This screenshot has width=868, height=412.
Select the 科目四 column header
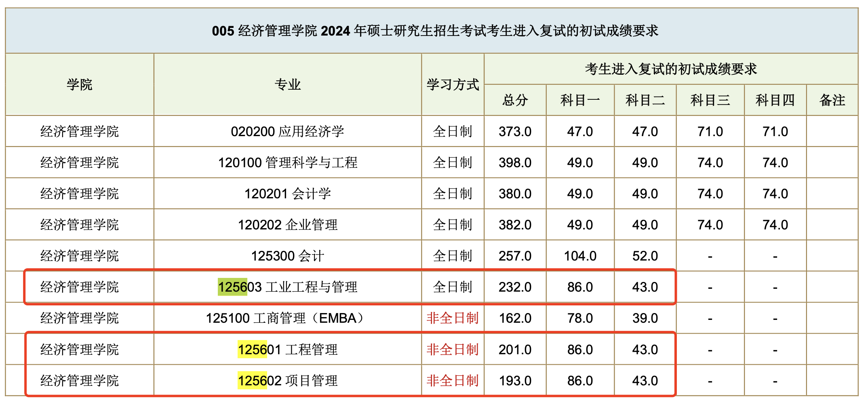pos(775,100)
